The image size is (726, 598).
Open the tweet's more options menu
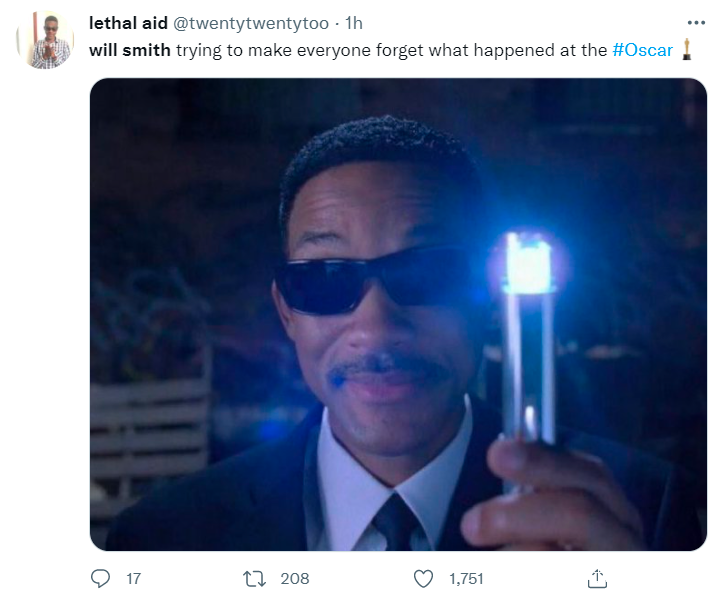[x=696, y=23]
